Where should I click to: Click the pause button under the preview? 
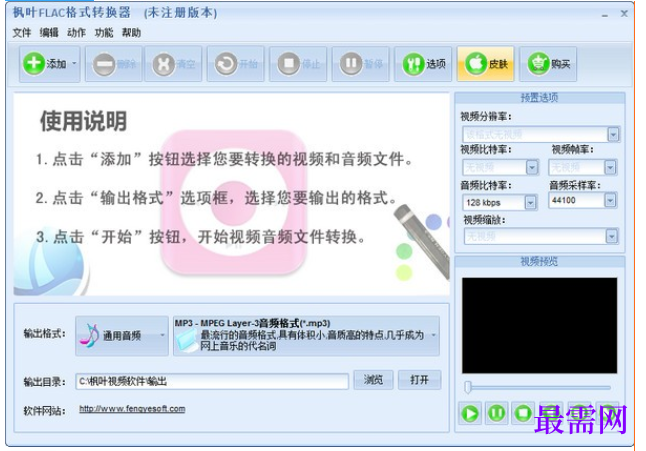[497, 413]
